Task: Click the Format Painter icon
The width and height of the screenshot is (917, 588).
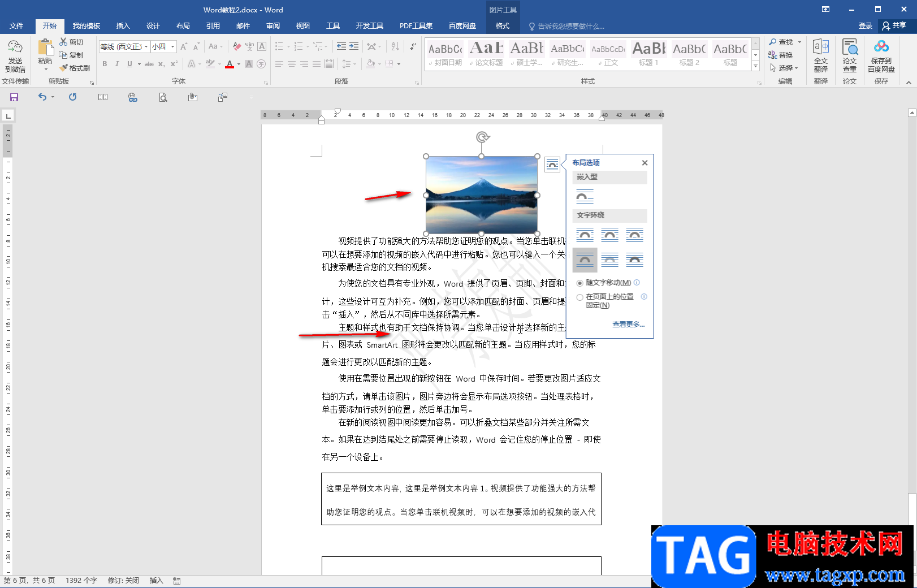Action: (63, 68)
